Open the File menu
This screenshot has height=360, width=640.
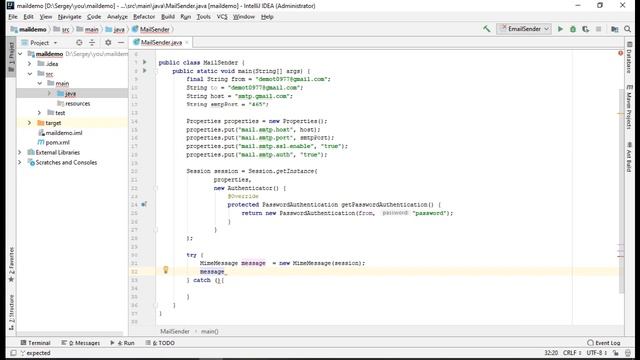click(x=13, y=17)
